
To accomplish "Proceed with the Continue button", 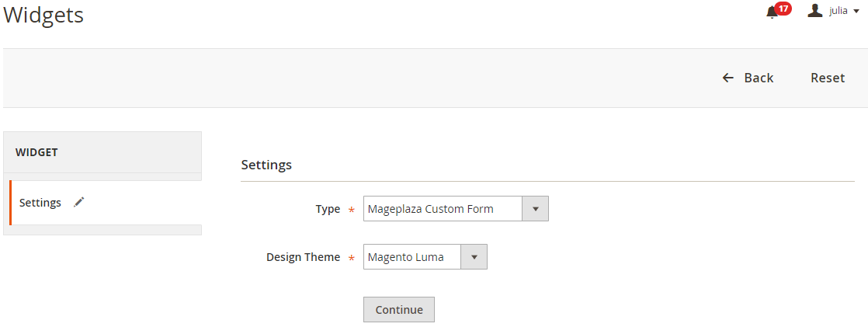I will (x=399, y=310).
